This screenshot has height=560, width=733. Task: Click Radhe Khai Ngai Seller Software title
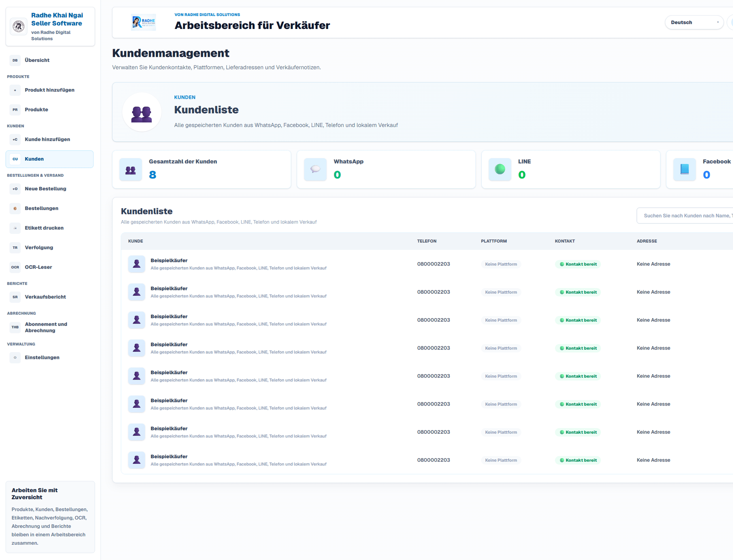tap(57, 19)
